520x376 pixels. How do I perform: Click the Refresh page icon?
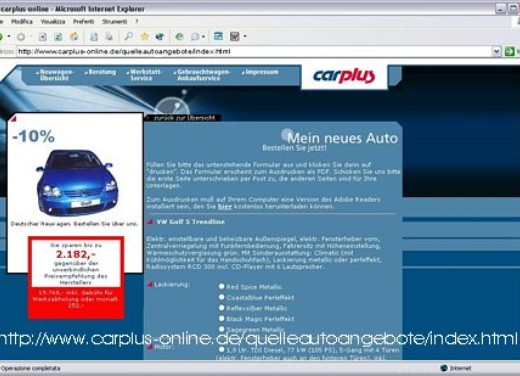pyautogui.click(x=58, y=37)
